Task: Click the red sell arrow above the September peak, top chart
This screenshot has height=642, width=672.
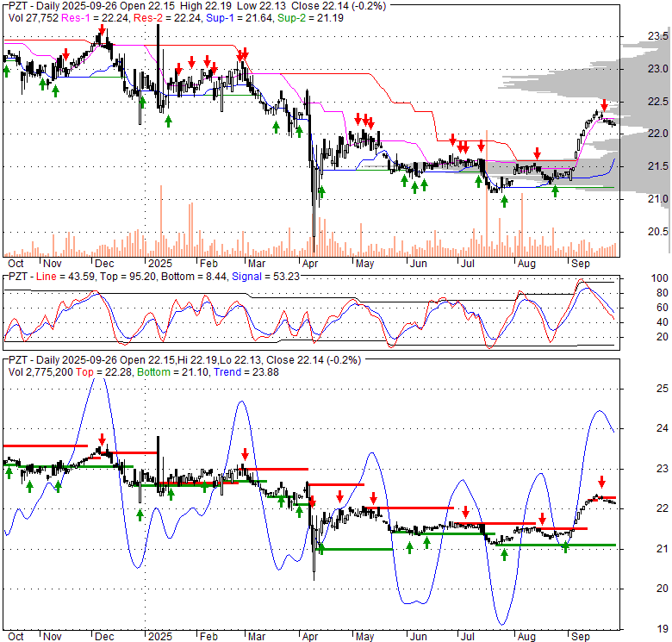Action: [x=604, y=105]
